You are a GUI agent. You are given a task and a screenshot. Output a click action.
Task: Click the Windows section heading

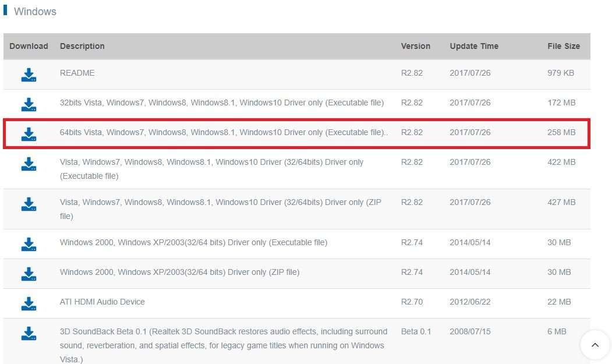pyautogui.click(x=35, y=11)
